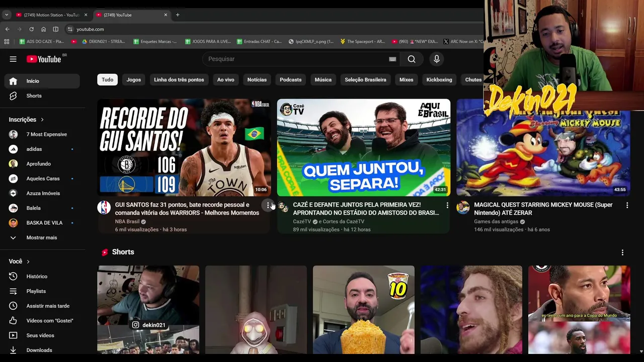Open a new browser tab
The image size is (644, 362).
pyautogui.click(x=178, y=15)
